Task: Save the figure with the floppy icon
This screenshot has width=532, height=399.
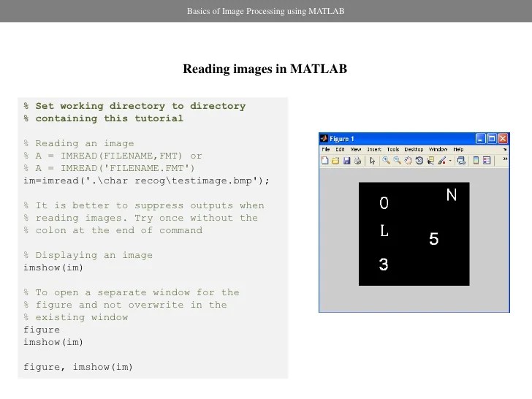Action: [x=346, y=161]
